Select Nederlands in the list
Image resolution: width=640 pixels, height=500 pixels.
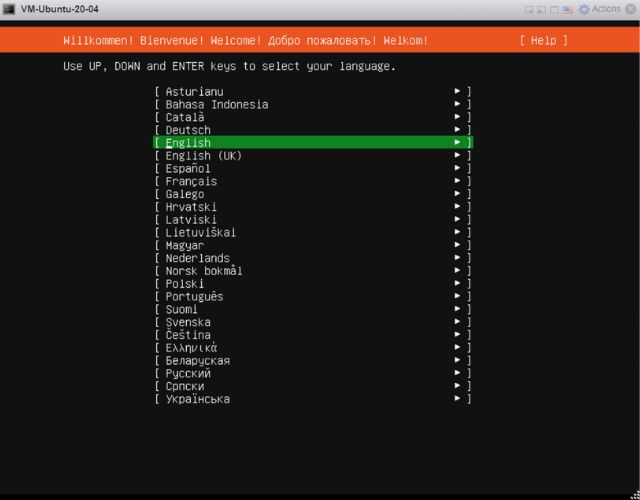(x=313, y=258)
